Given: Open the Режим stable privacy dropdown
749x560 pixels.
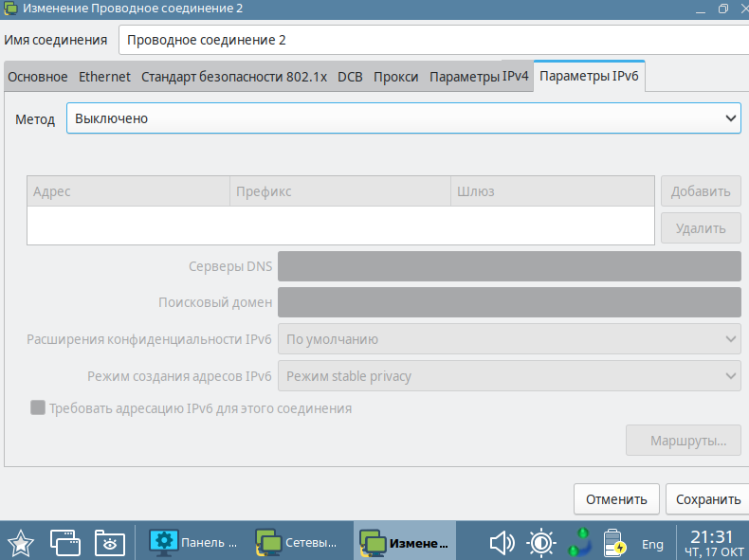Looking at the screenshot, I should tap(509, 376).
